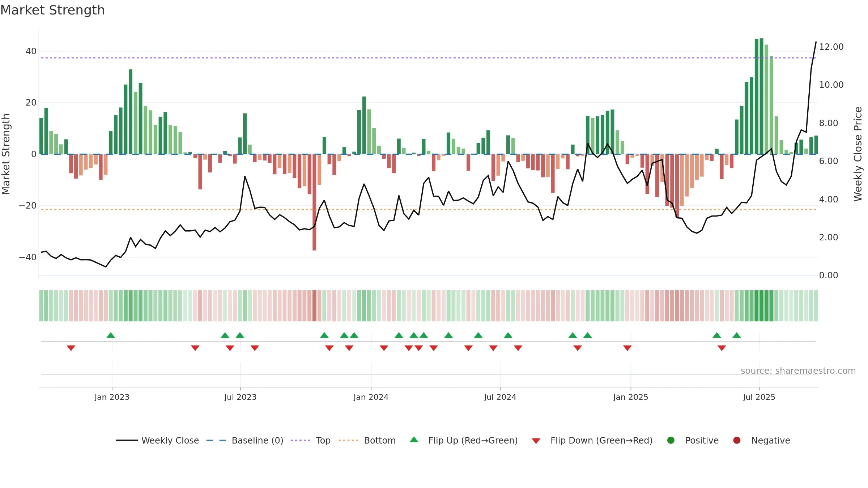868x488 pixels.
Task: Click the 0.00 price axis label
Action: coord(829,275)
